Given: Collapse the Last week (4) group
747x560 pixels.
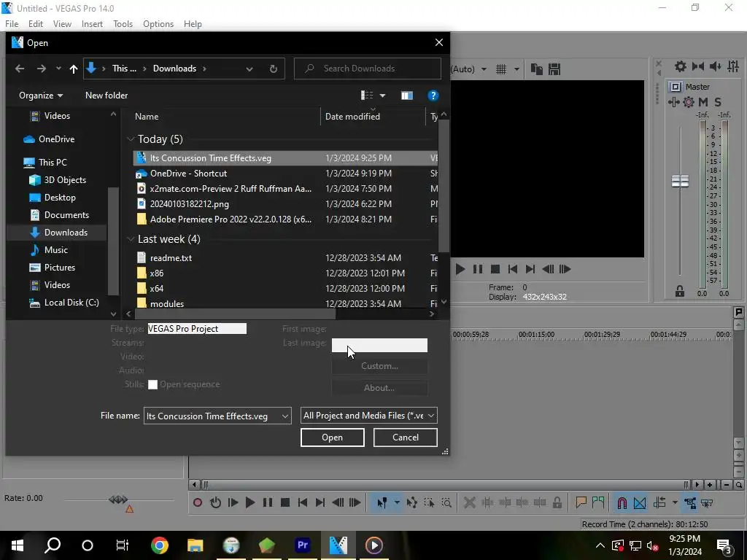Looking at the screenshot, I should tap(131, 239).
